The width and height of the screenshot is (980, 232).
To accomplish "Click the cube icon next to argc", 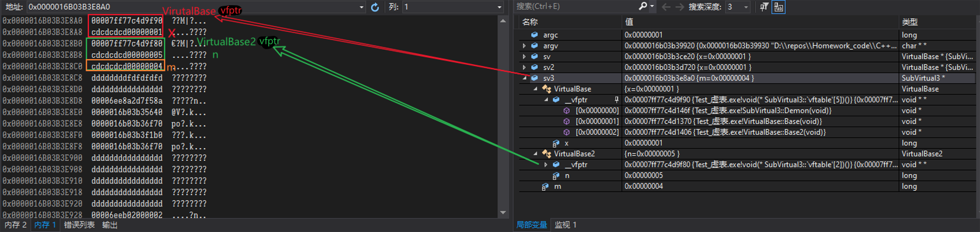I will point(534,35).
